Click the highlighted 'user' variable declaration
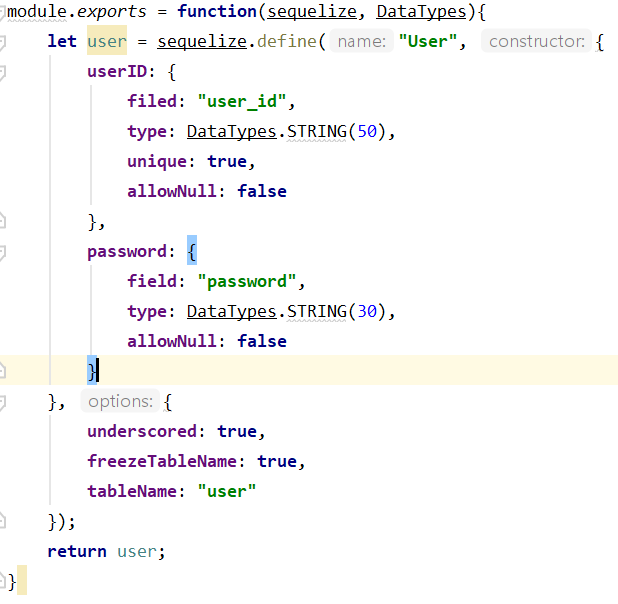The width and height of the screenshot is (618, 604). point(107,41)
